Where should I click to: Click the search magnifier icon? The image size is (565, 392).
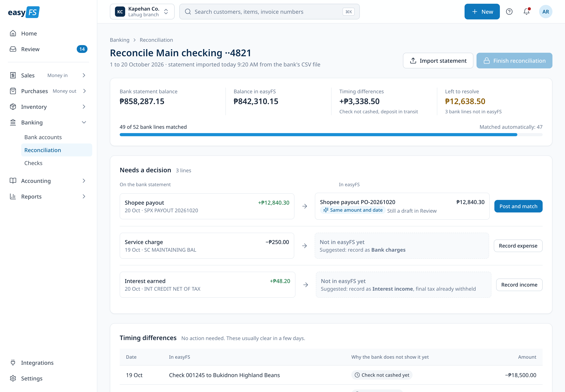pyautogui.click(x=188, y=12)
